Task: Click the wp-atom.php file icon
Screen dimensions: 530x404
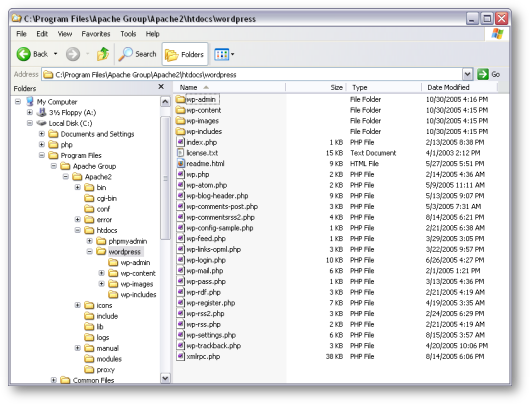Action: click(181, 185)
